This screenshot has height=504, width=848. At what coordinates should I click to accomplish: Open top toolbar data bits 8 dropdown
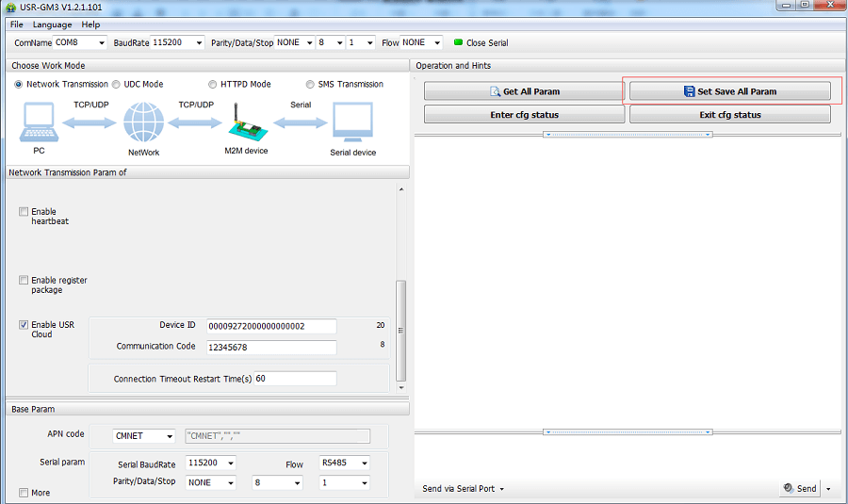pyautogui.click(x=339, y=42)
